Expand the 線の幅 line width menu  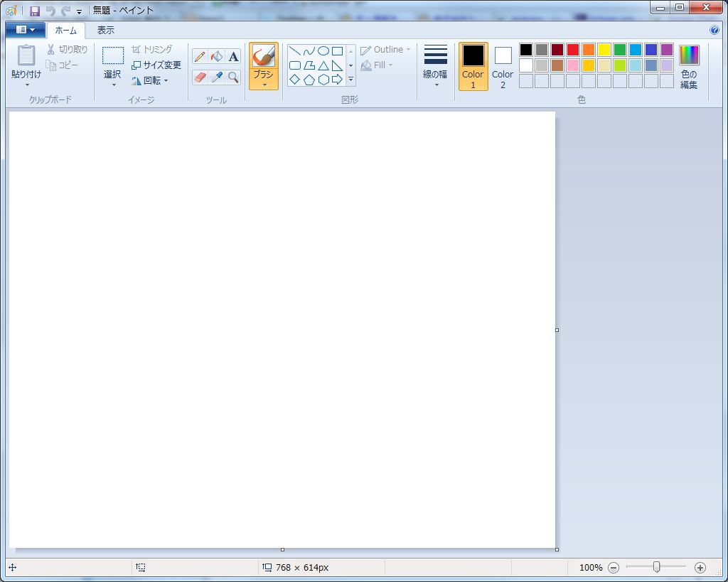pyautogui.click(x=435, y=66)
